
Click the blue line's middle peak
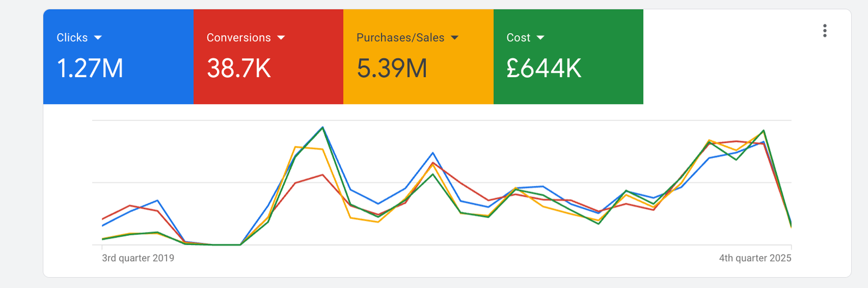click(433, 153)
